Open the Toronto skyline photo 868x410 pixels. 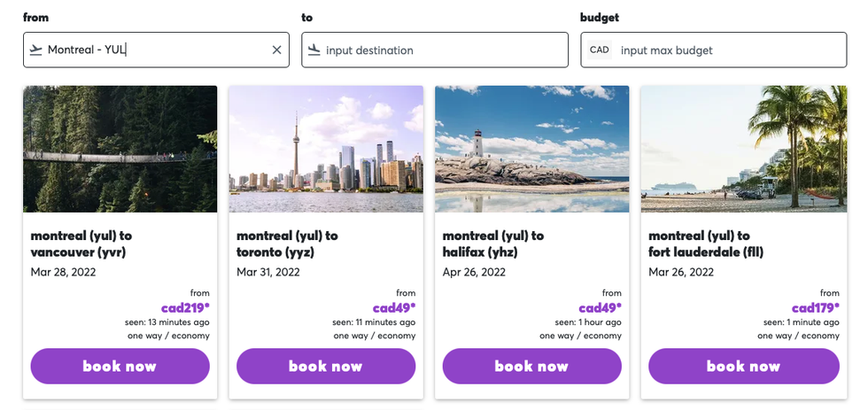pyautogui.click(x=325, y=149)
